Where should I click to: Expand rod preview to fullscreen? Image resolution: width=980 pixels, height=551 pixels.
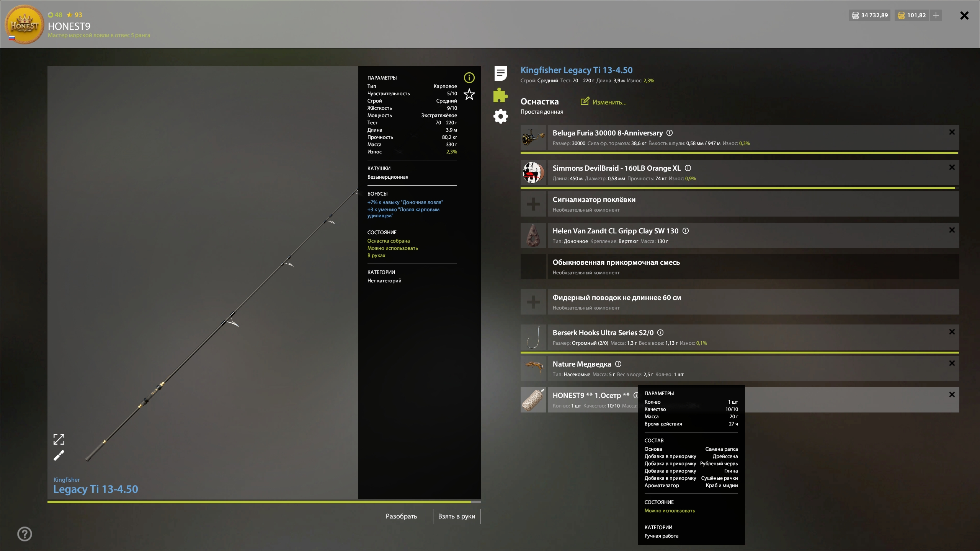click(x=59, y=439)
